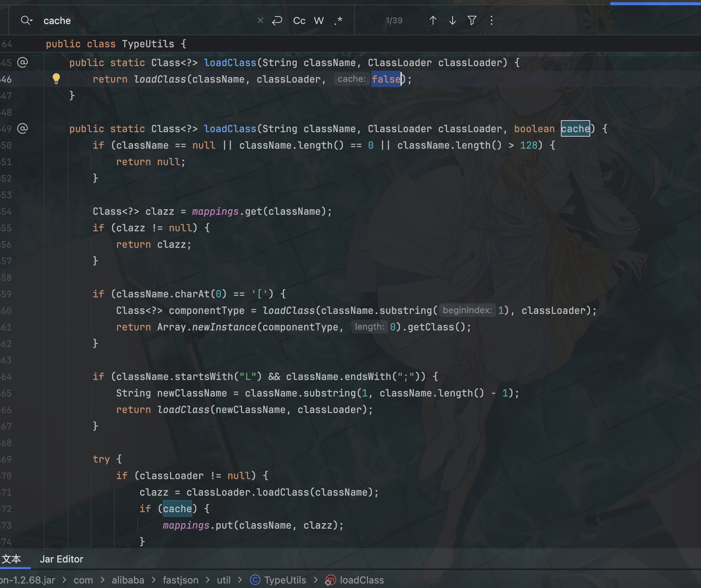Open the search filter funnel options
The height and width of the screenshot is (588, 701).
472,20
